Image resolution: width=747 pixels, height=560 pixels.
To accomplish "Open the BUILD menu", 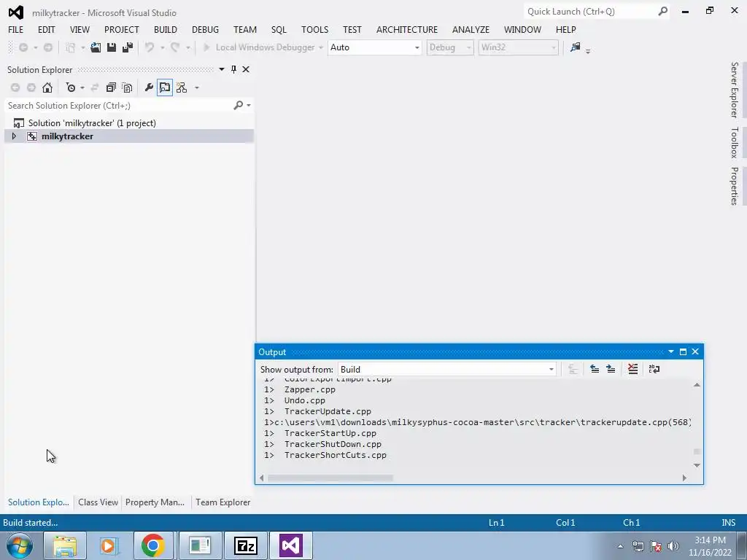I will [166, 29].
